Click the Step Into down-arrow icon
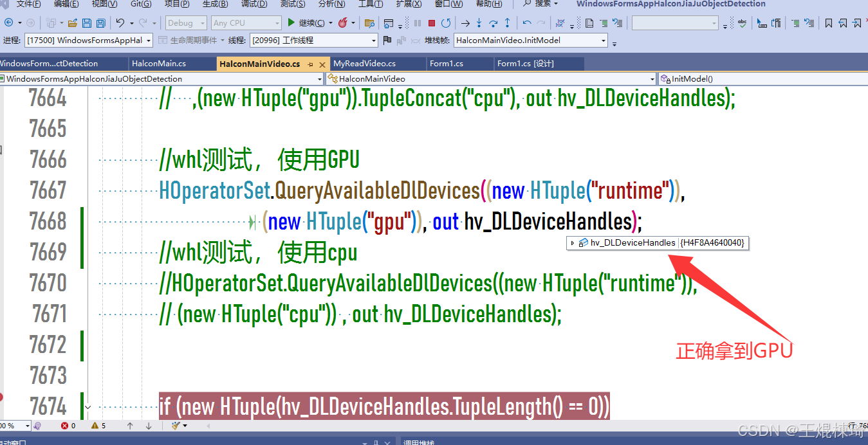This screenshot has height=445, width=868. [479, 23]
